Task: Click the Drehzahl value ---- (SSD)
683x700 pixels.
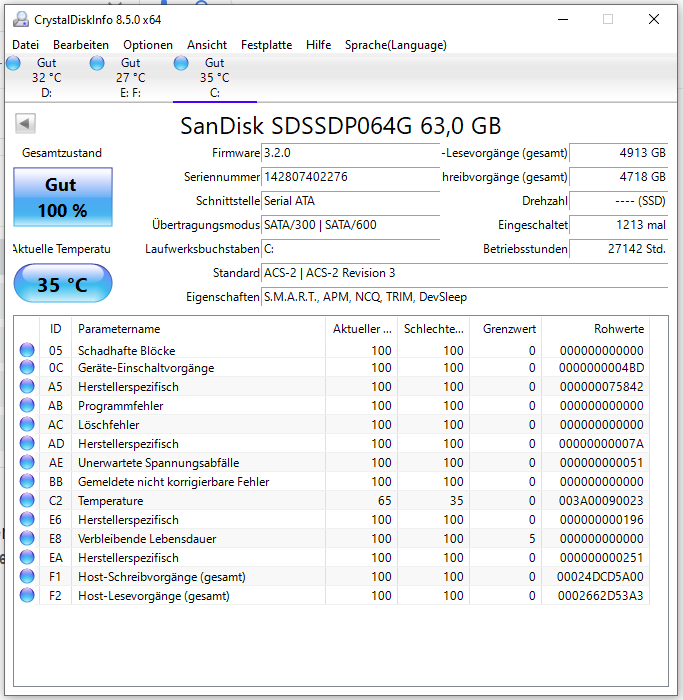Action: coord(619,201)
